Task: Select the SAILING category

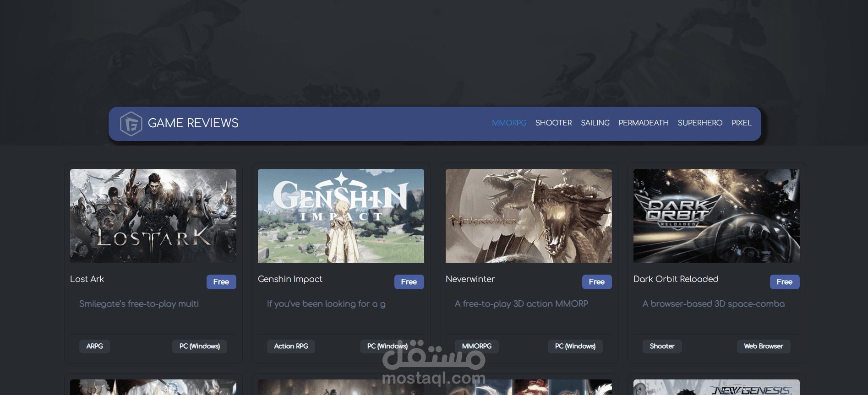Action: (595, 123)
